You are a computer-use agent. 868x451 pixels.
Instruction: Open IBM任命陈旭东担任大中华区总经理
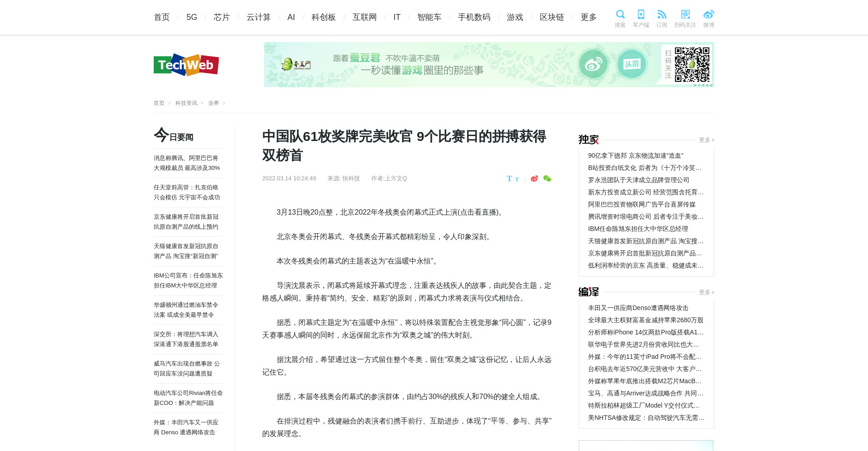click(x=638, y=229)
